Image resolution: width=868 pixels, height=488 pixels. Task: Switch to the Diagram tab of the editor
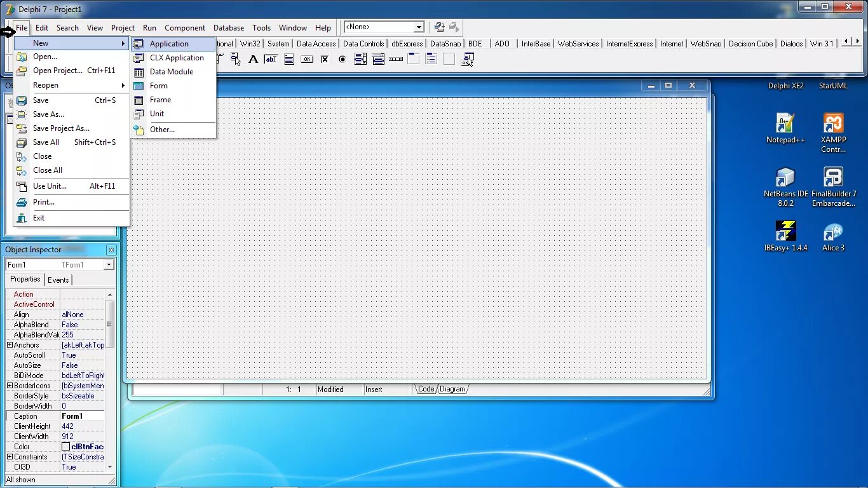452,389
